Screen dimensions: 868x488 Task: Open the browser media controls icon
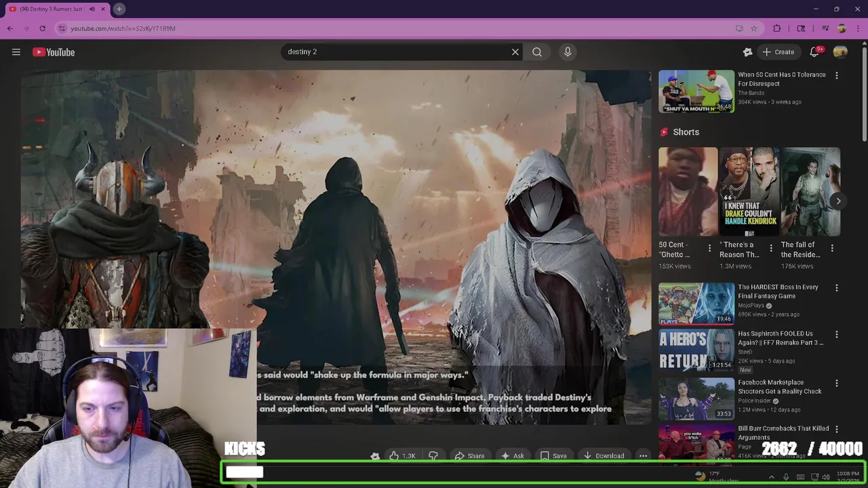tap(825, 28)
